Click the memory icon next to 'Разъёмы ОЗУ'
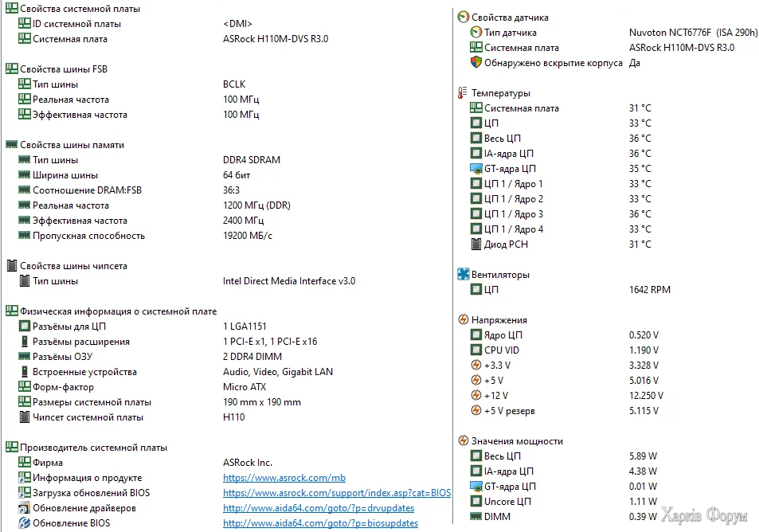This screenshot has width=759, height=532. 24,356
